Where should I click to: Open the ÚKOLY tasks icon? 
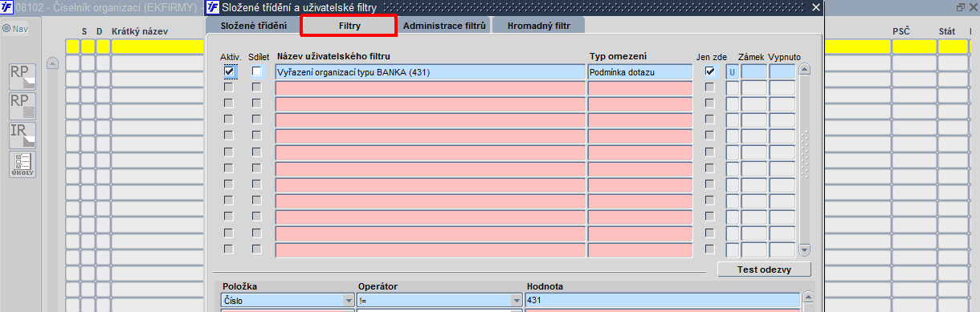tap(22, 164)
